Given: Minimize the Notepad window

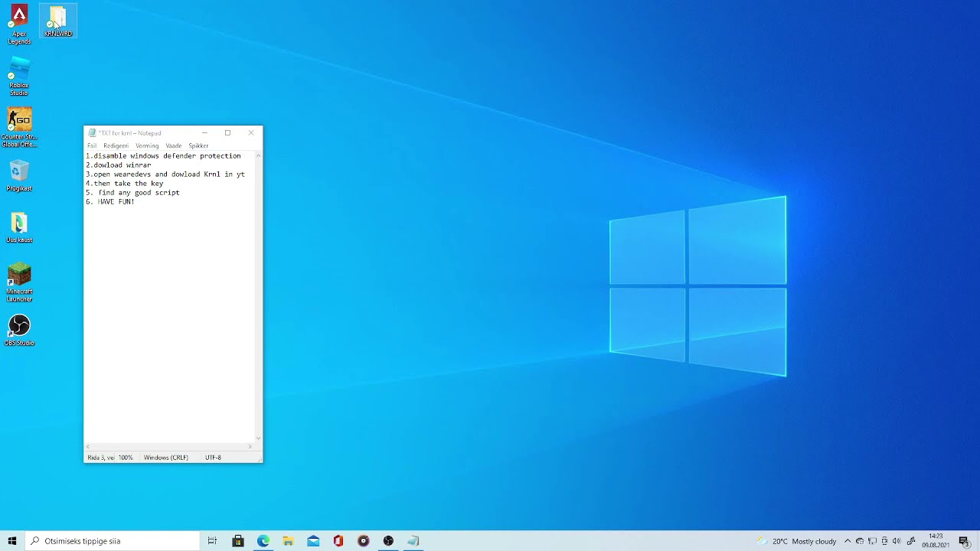Looking at the screenshot, I should 204,133.
